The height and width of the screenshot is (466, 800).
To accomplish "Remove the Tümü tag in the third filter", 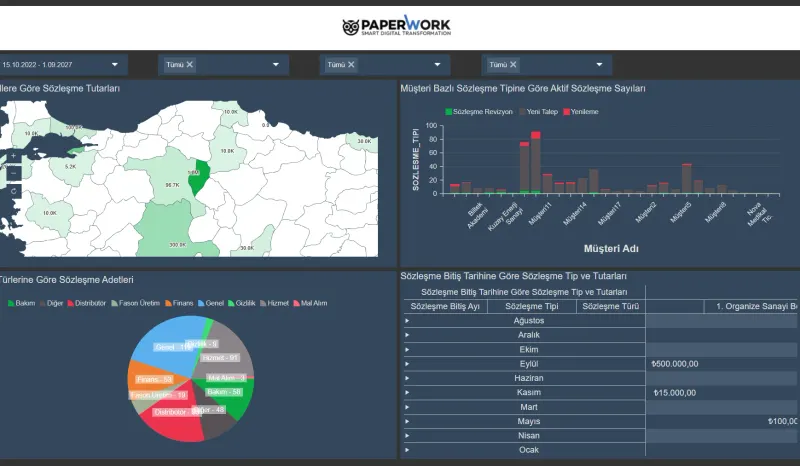I will (x=351, y=65).
